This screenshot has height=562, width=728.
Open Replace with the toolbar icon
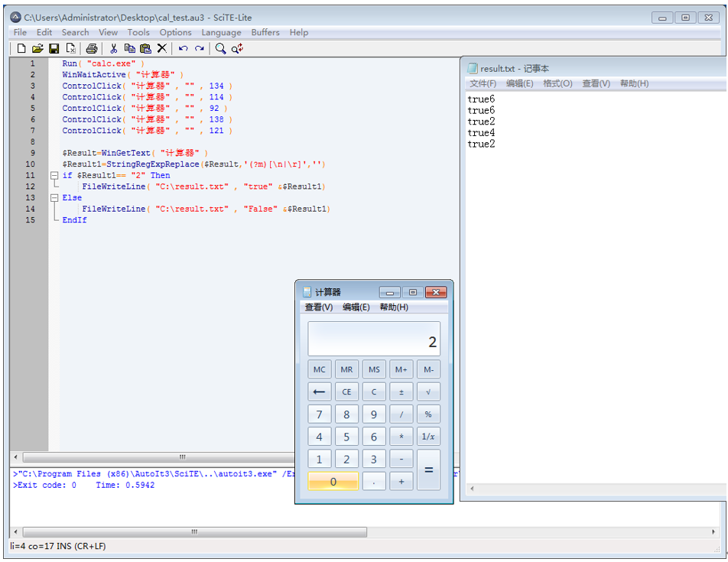[237, 48]
